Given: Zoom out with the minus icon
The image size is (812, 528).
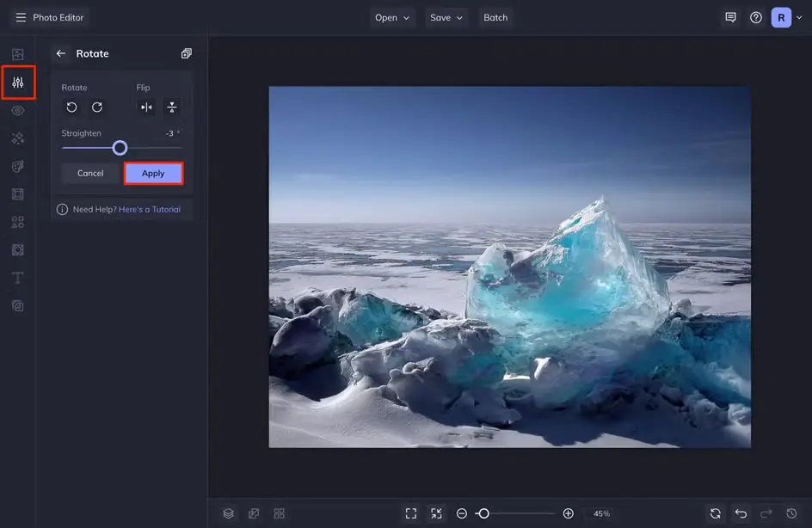Looking at the screenshot, I should coord(462,513).
